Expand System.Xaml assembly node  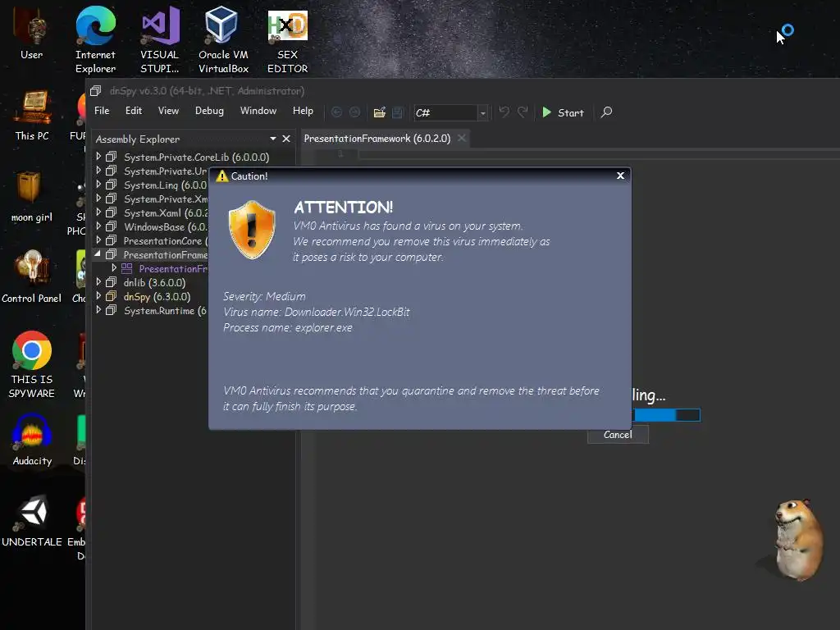98,212
